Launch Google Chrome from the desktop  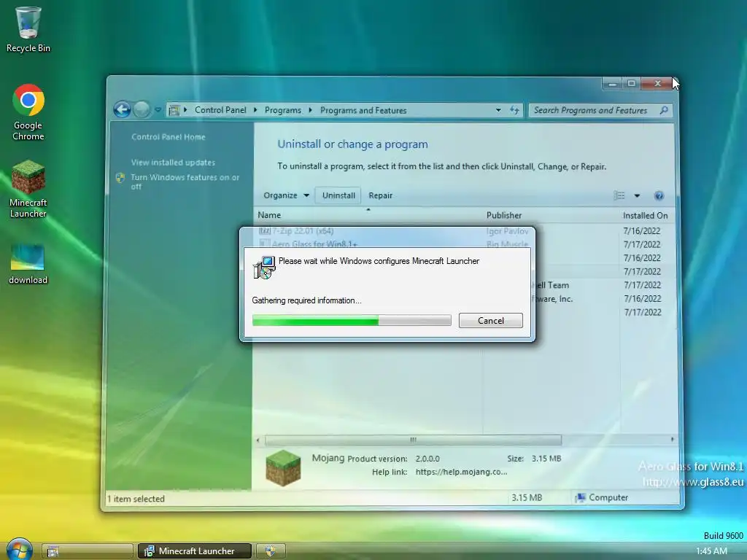click(x=28, y=112)
